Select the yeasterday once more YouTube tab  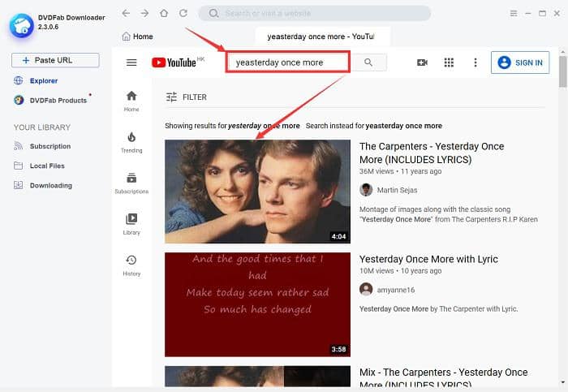322,37
